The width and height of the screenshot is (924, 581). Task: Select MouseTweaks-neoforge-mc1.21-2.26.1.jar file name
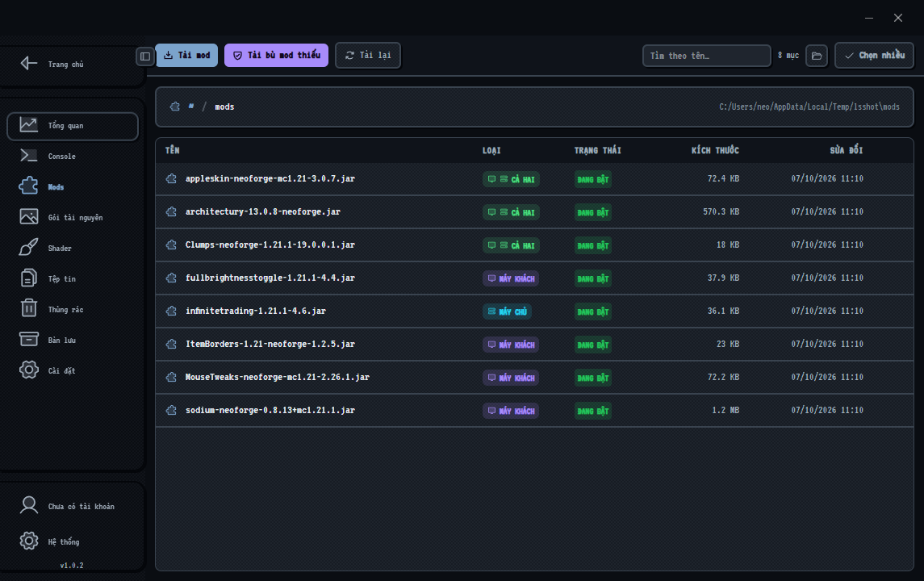click(x=278, y=377)
